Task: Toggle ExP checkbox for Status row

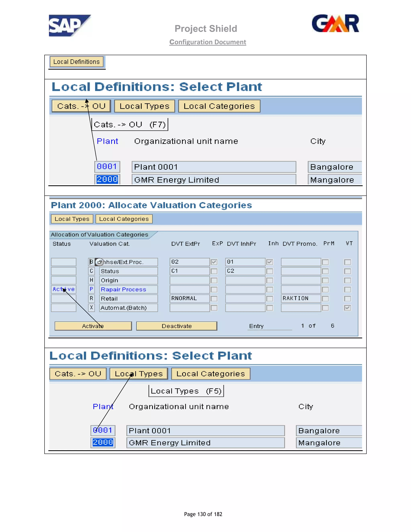Action: click(x=214, y=271)
